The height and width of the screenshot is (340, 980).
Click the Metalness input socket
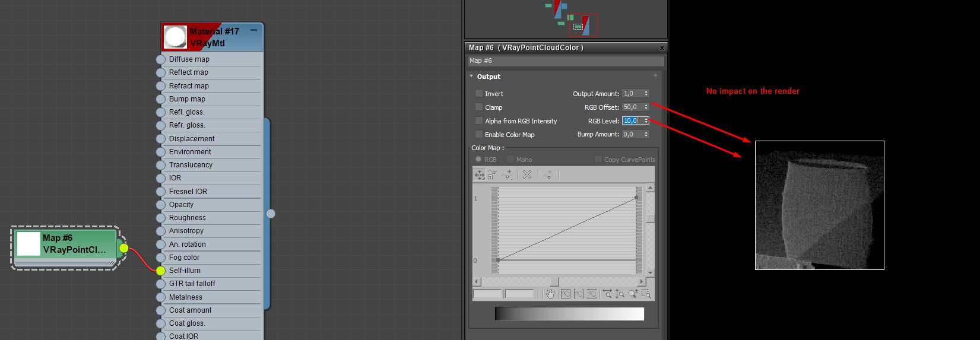(x=160, y=297)
